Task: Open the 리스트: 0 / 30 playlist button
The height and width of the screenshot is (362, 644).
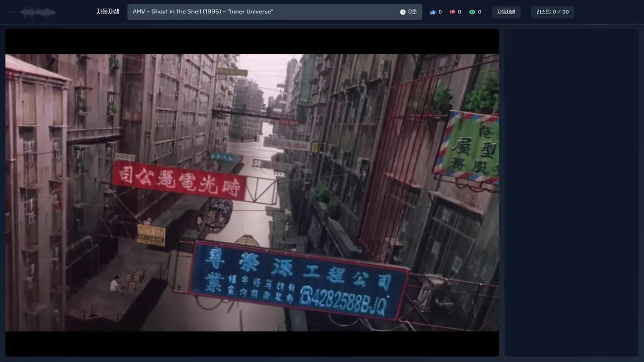Action: (x=552, y=12)
